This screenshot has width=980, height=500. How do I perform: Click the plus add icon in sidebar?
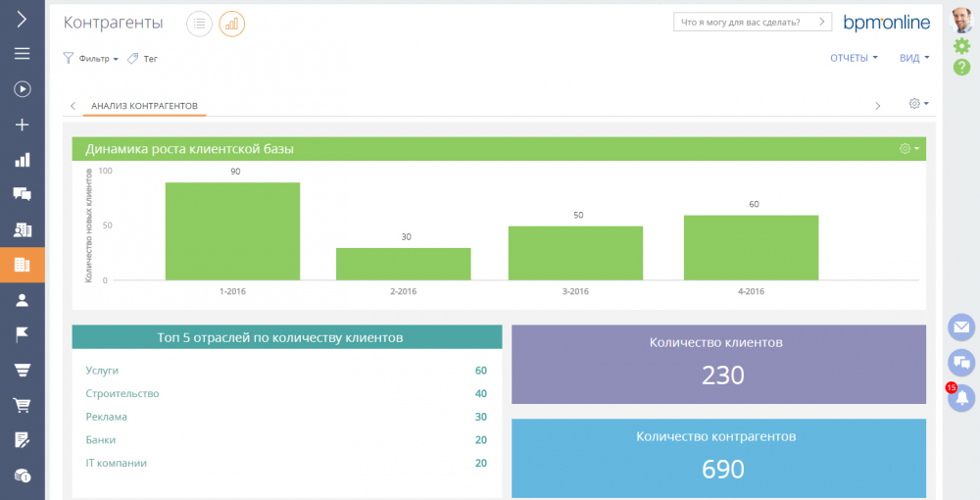coord(22,125)
